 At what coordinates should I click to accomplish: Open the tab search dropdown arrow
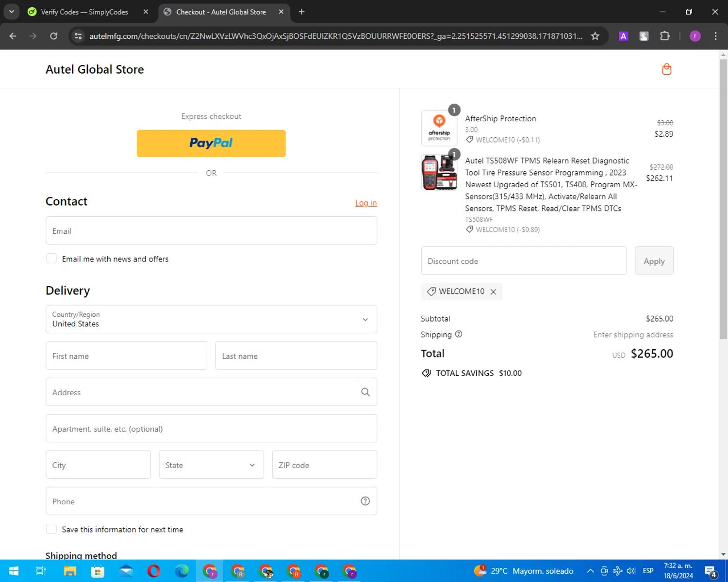[x=11, y=12]
